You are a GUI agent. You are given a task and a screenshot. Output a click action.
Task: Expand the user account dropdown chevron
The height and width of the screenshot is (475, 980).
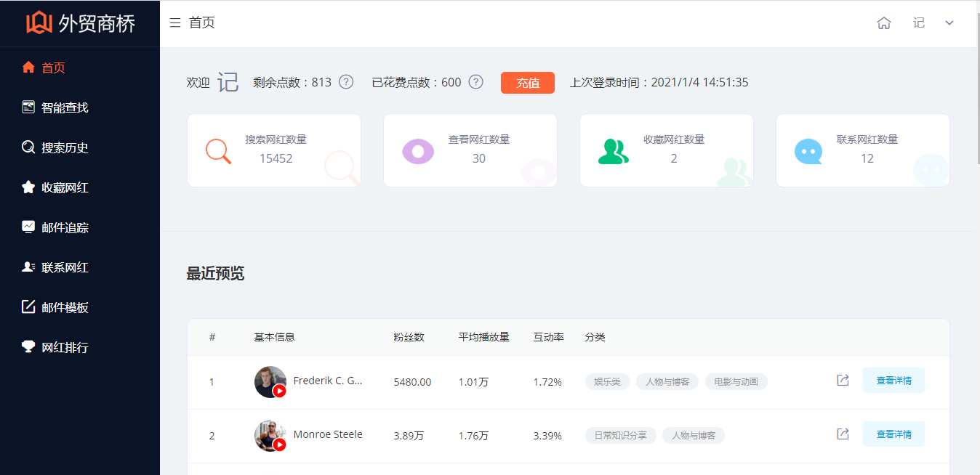click(949, 23)
